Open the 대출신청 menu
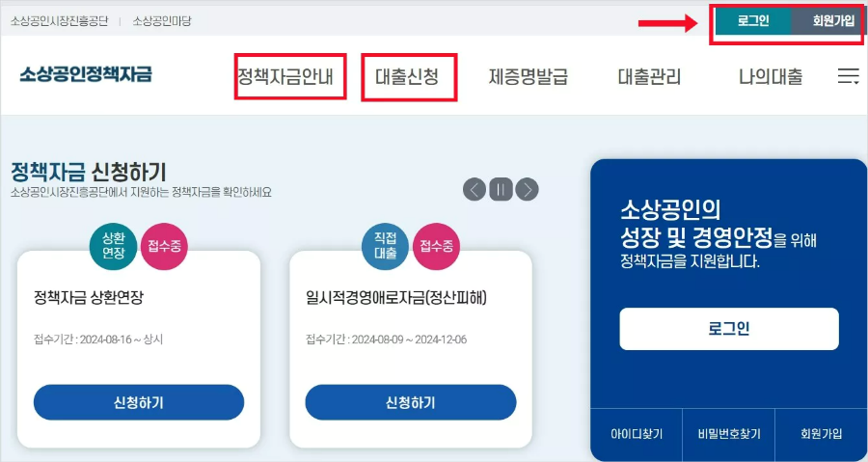868x462 pixels. pos(407,76)
